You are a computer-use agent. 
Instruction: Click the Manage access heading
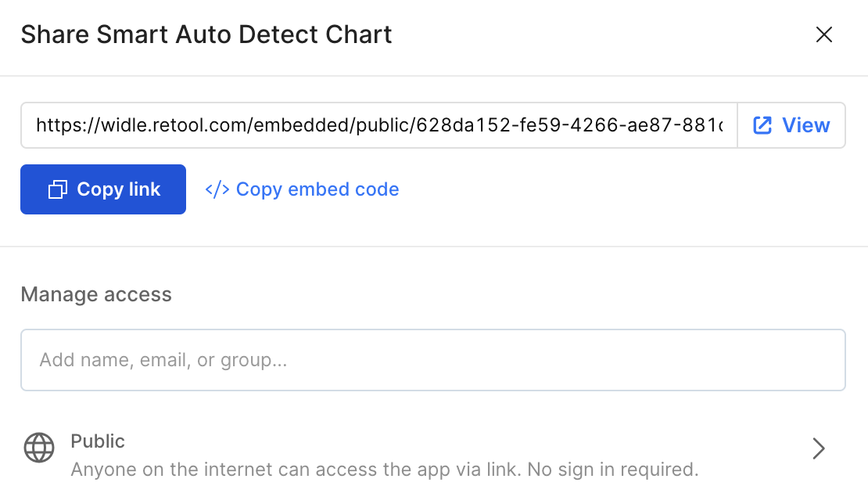[96, 294]
